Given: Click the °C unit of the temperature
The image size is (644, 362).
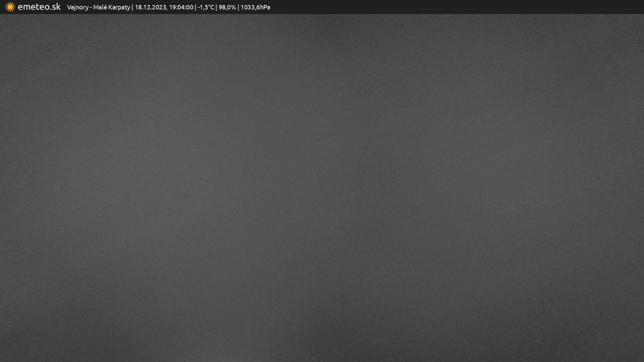Looking at the screenshot, I should pos(211,7).
